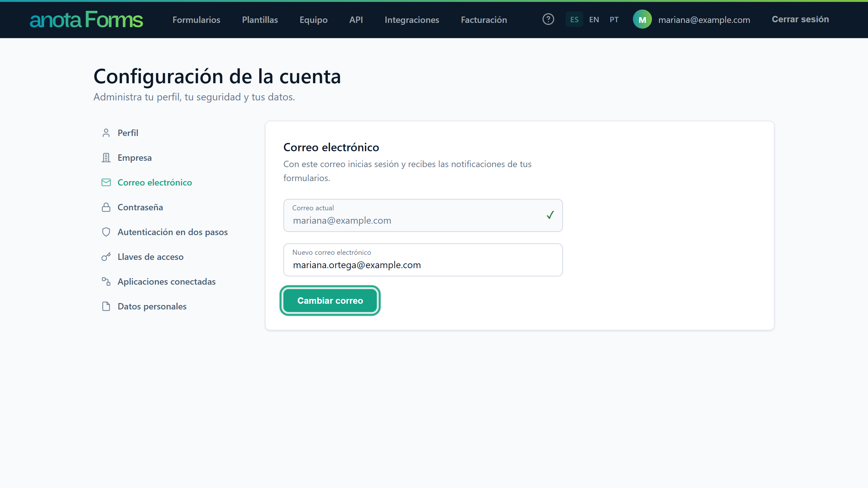868x488 pixels.
Task: Click the M user avatar
Action: point(642,20)
